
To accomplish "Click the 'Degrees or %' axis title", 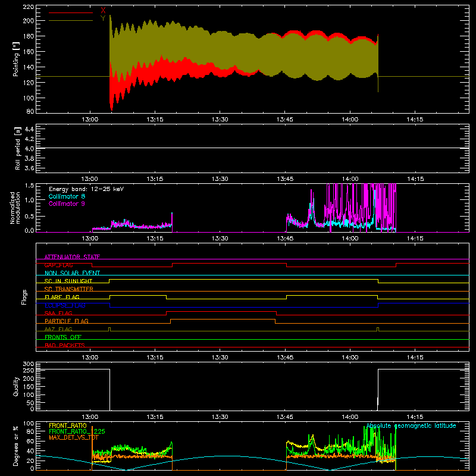I will point(16,446).
